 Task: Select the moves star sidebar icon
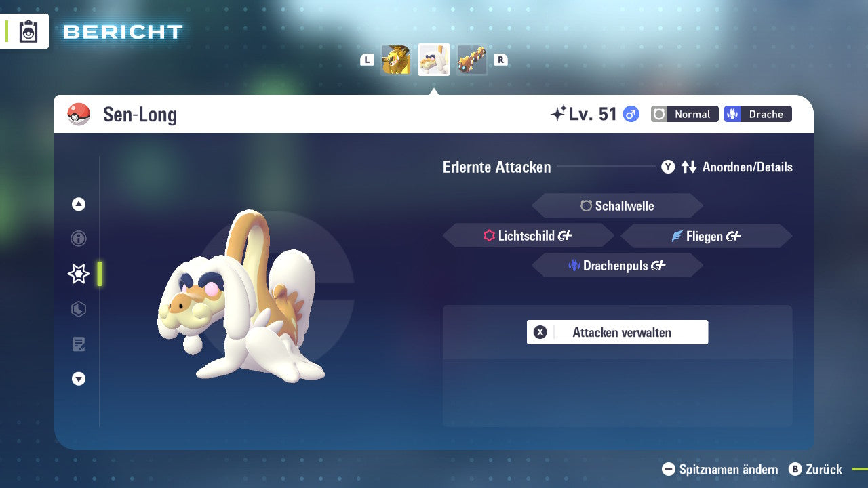(79, 274)
